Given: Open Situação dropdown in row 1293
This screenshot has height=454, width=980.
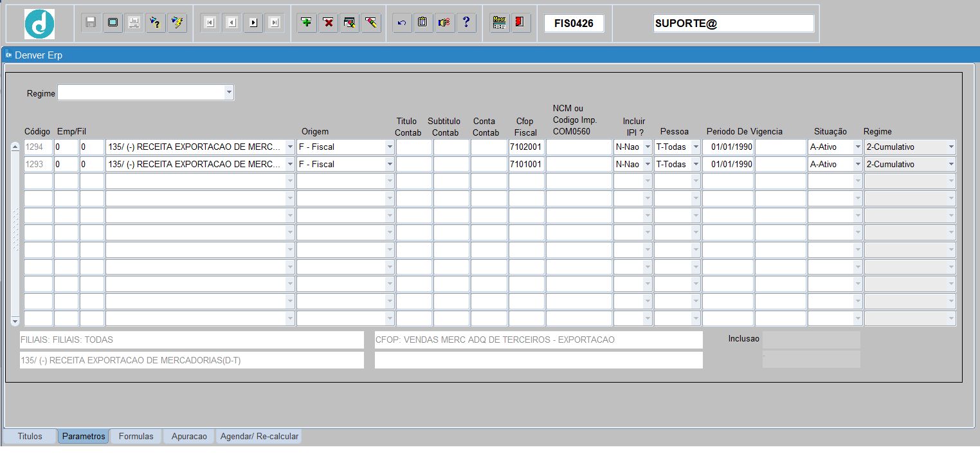Looking at the screenshot, I should point(857,164).
